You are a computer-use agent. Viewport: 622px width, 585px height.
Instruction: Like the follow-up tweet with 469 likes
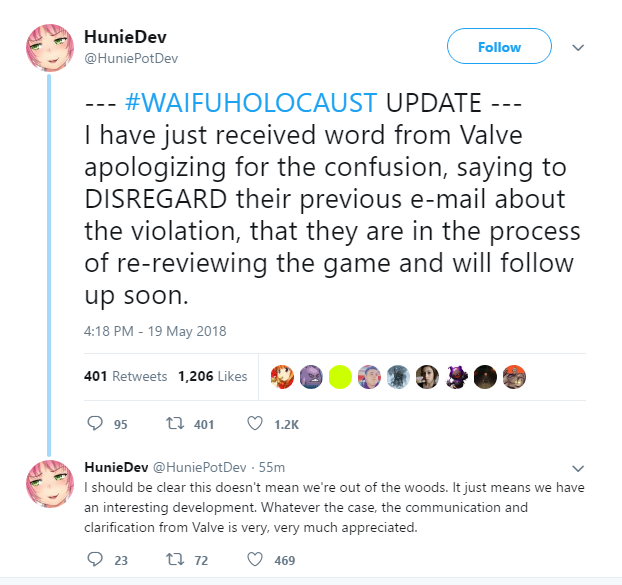point(255,559)
